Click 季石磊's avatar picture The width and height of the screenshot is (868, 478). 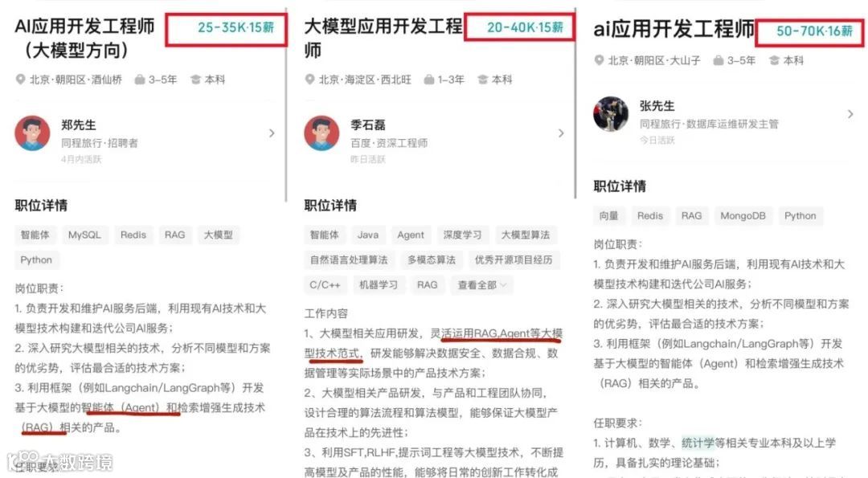(x=321, y=133)
